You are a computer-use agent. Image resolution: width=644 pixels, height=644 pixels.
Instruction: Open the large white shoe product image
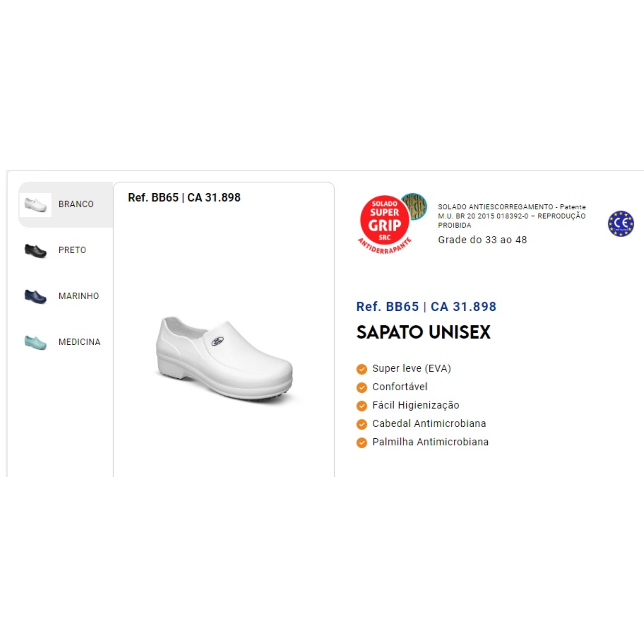[x=224, y=359]
